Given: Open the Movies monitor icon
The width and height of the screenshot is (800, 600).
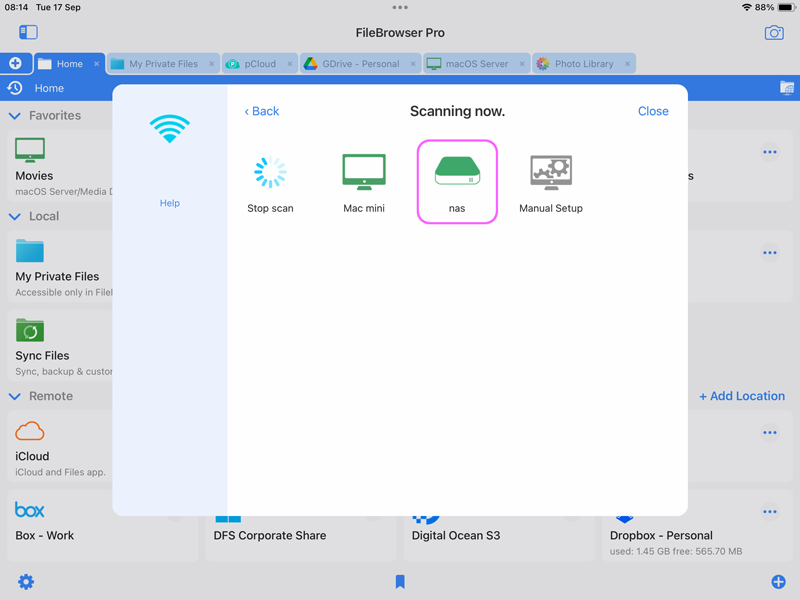Looking at the screenshot, I should [x=30, y=150].
